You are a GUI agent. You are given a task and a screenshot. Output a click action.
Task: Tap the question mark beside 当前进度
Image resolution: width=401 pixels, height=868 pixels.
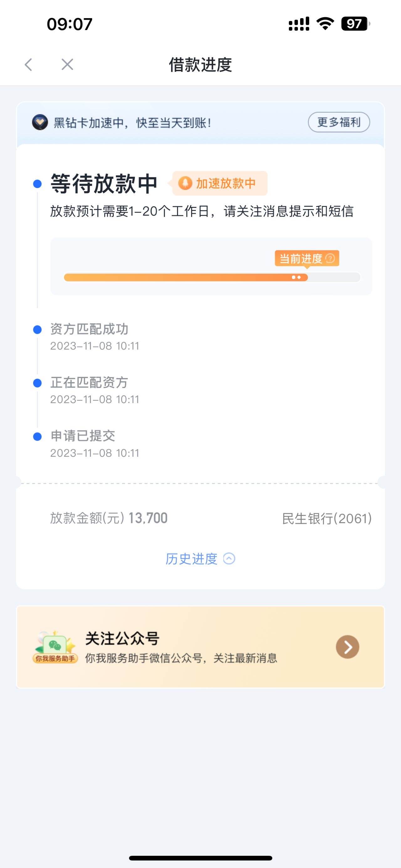pyautogui.click(x=330, y=258)
